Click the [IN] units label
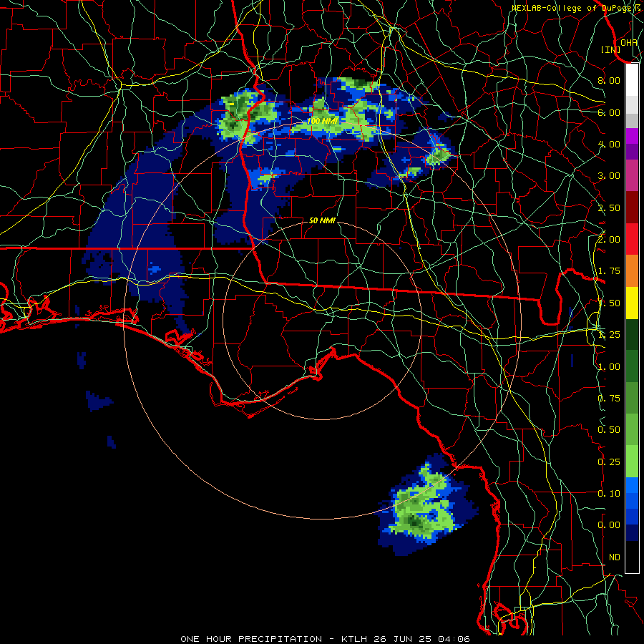The height and width of the screenshot is (644, 644). pos(611,49)
